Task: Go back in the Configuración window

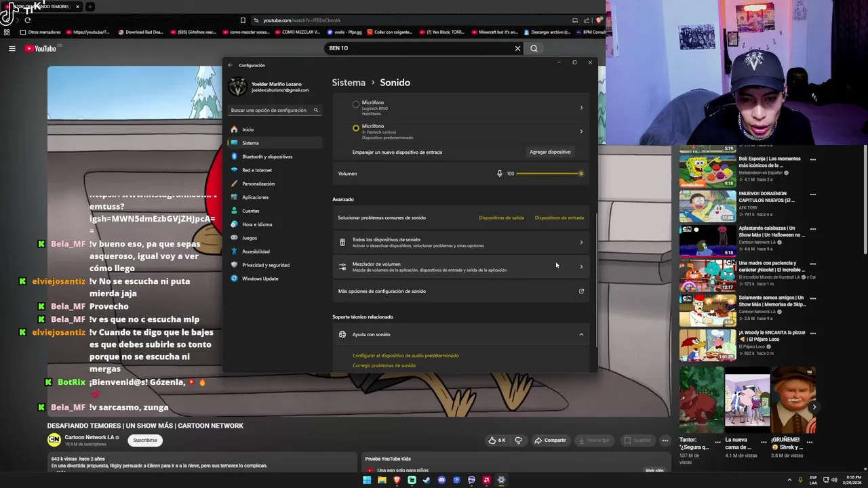Action: click(x=230, y=65)
